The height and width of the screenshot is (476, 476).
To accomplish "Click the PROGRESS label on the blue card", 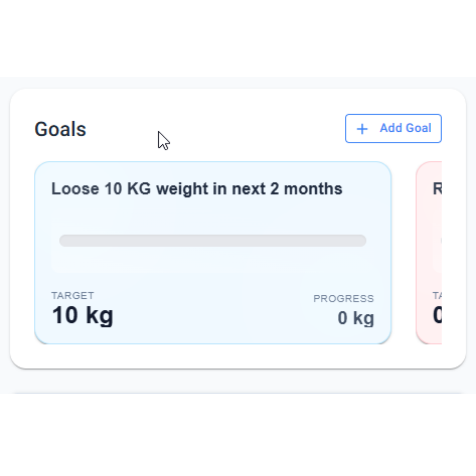I will [x=343, y=299].
